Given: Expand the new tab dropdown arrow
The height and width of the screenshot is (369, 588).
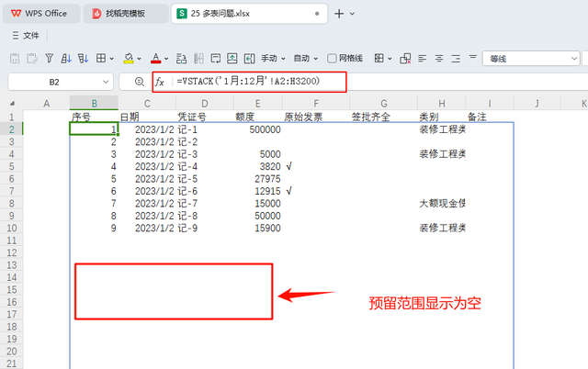Looking at the screenshot, I should click(352, 14).
